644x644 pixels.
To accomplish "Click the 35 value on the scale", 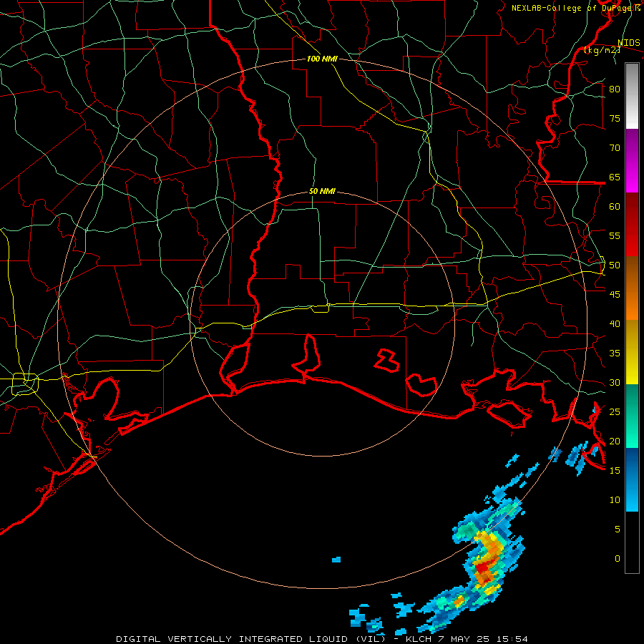I will click(x=615, y=353).
